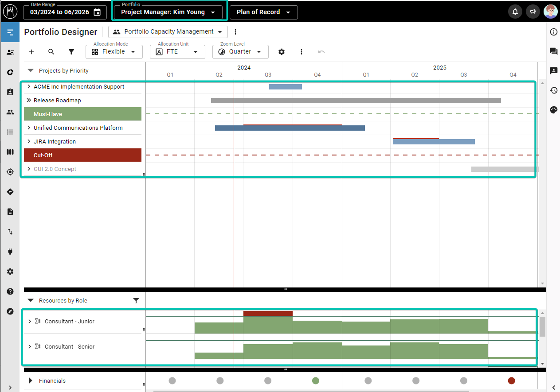
Task: Expand the Release Roadmap row
Action: tap(29, 101)
